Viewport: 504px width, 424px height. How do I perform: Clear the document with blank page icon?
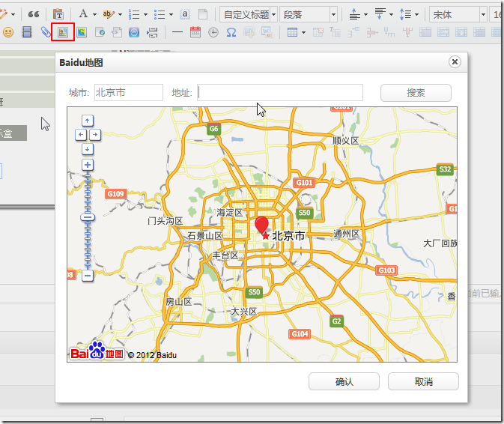click(203, 14)
